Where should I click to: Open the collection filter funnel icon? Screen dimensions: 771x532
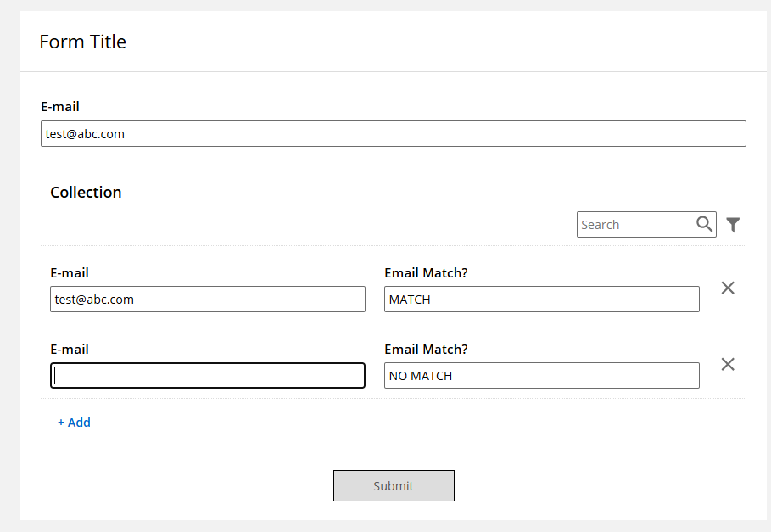coord(733,225)
